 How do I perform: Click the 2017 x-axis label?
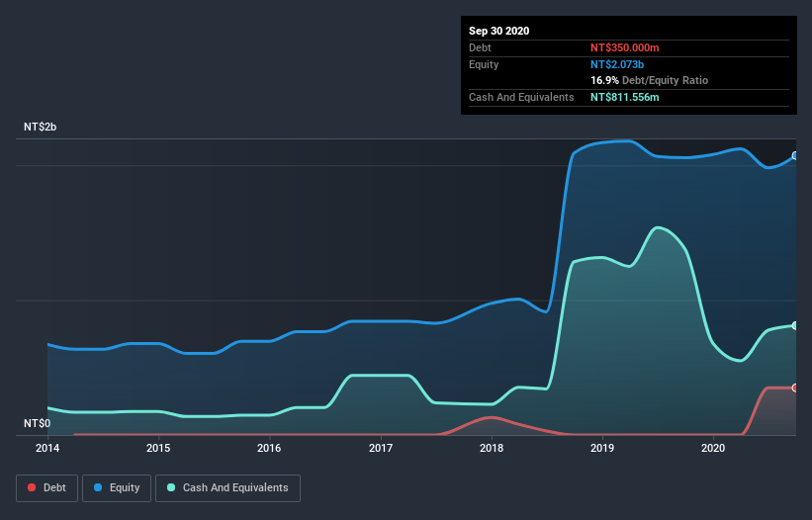[380, 448]
